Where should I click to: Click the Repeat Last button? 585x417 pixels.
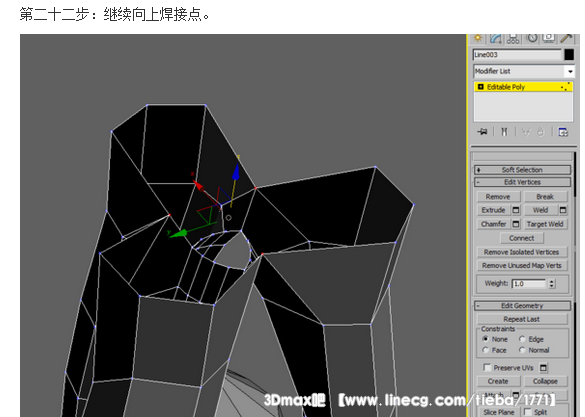tap(522, 319)
